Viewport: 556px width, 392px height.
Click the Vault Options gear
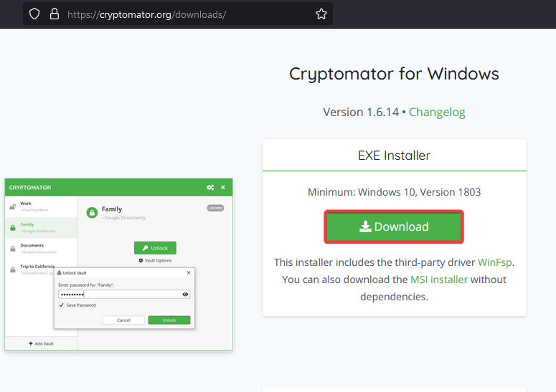[141, 260]
